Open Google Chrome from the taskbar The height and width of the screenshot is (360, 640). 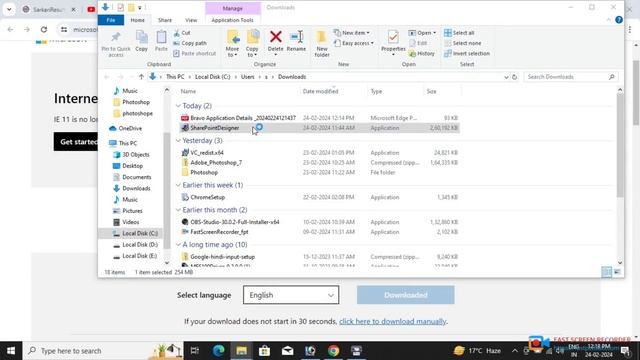[x=333, y=351]
